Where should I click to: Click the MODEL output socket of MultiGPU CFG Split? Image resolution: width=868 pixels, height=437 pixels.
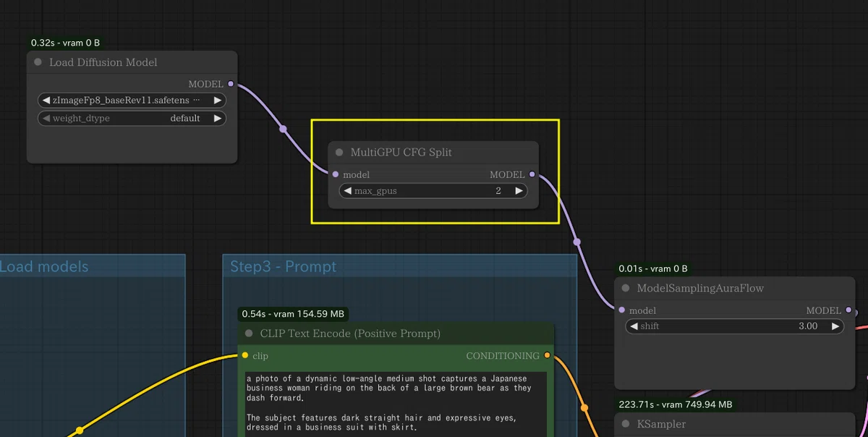coord(532,174)
